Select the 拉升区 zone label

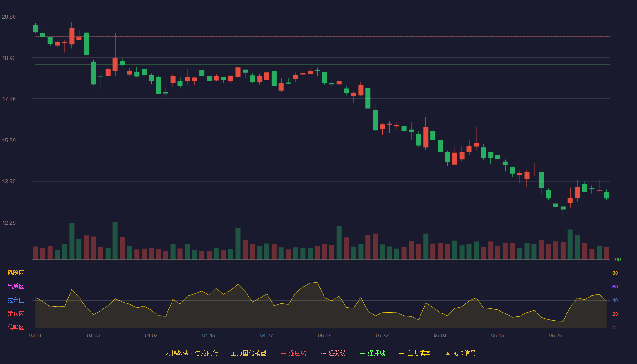(15, 300)
